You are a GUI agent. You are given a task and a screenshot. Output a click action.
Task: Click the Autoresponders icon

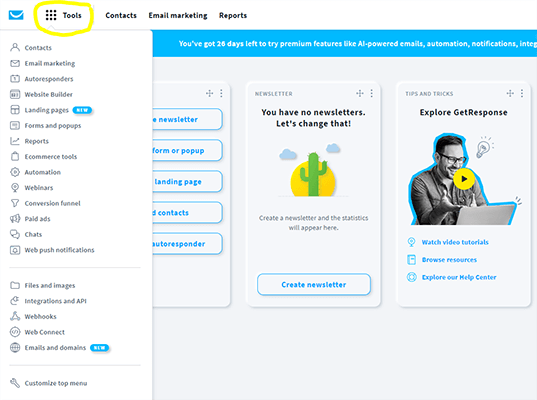click(x=15, y=79)
